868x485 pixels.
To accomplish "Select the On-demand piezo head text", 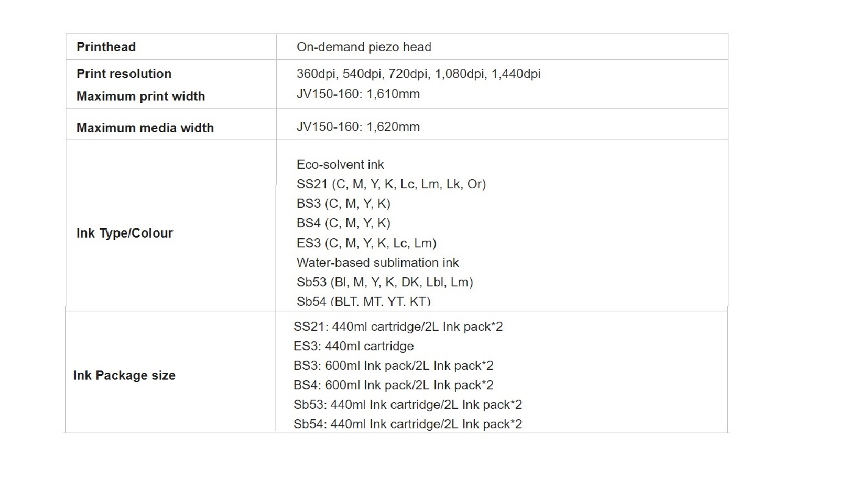I will click(364, 47).
